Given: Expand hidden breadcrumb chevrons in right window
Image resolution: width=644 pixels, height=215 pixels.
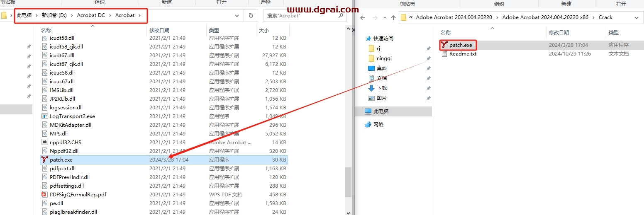Looking at the screenshot, I should [x=411, y=17].
